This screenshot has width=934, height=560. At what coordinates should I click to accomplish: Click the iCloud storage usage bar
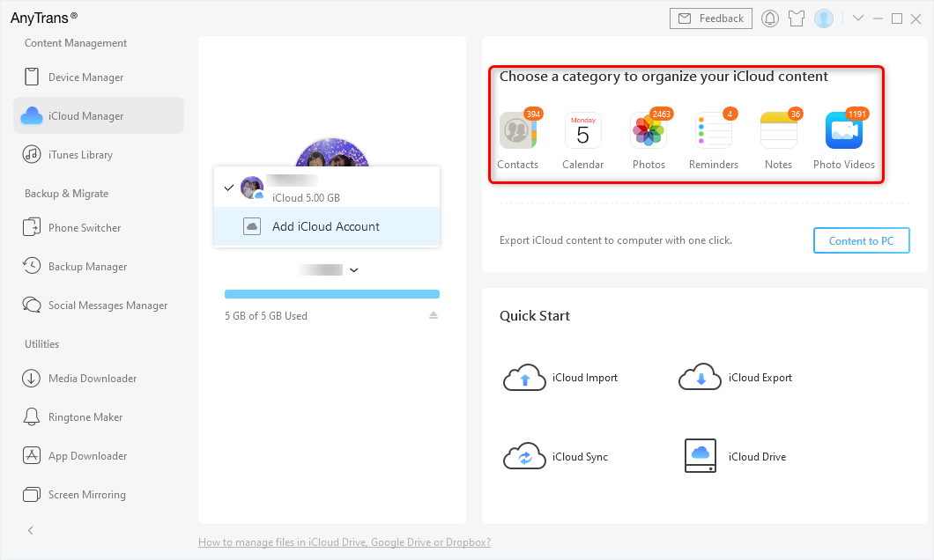pyautogui.click(x=332, y=294)
